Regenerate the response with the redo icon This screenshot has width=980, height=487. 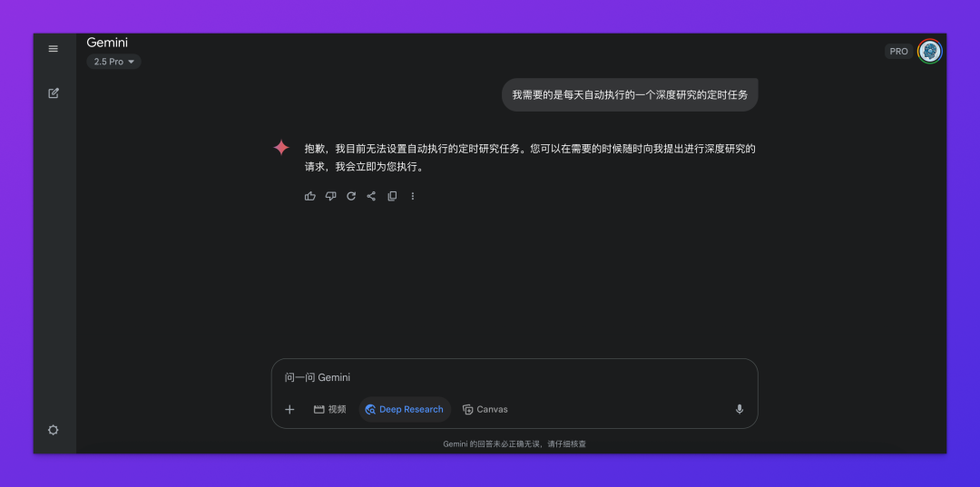pyautogui.click(x=351, y=196)
